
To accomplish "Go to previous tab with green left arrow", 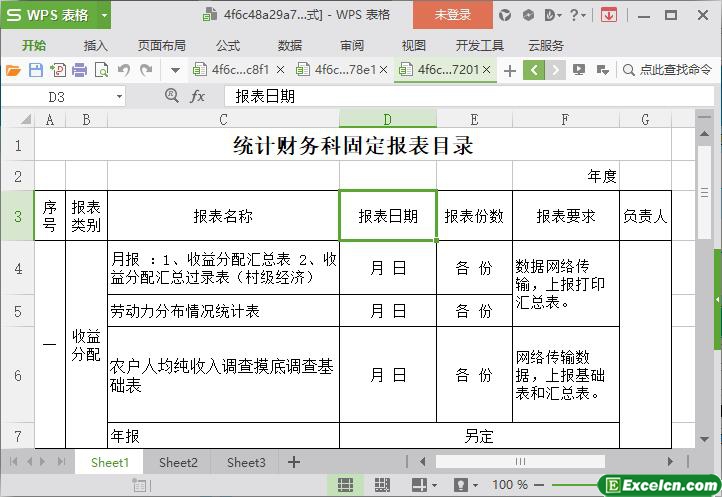I will coord(534,70).
